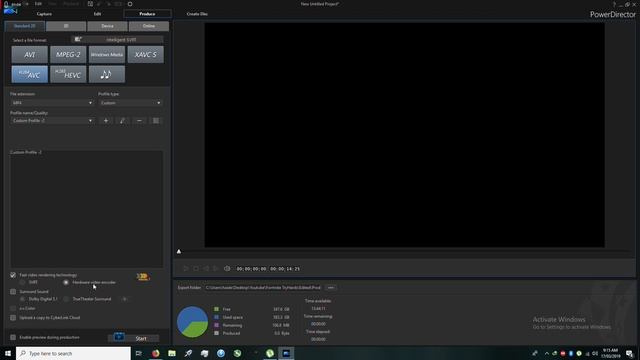The image size is (640, 360).
Task: Open the notification center icon
Action: [x=630, y=353]
